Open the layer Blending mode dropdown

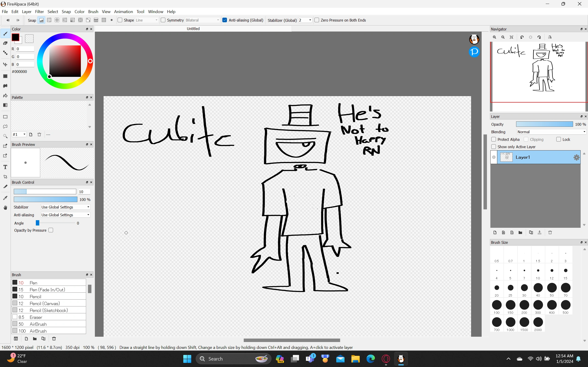pos(551,132)
